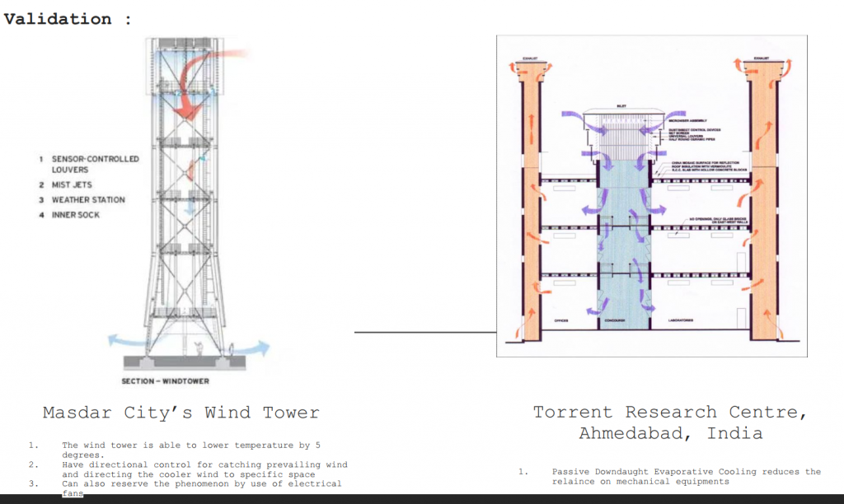This screenshot has width=844, height=504.
Task: Click the 'LABORATORIES' label in section drawing
Action: coord(676,320)
